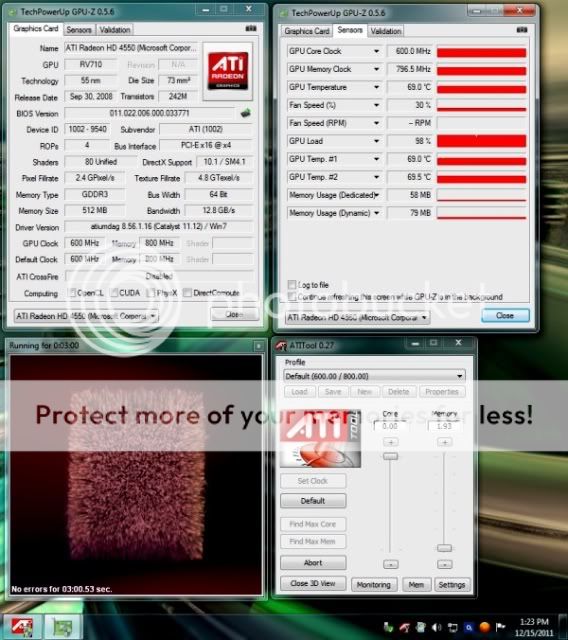This screenshot has height=640, width=568.
Task: Click the camera screenshot icon in Sensors GPU-Z window
Action: (x=521, y=30)
